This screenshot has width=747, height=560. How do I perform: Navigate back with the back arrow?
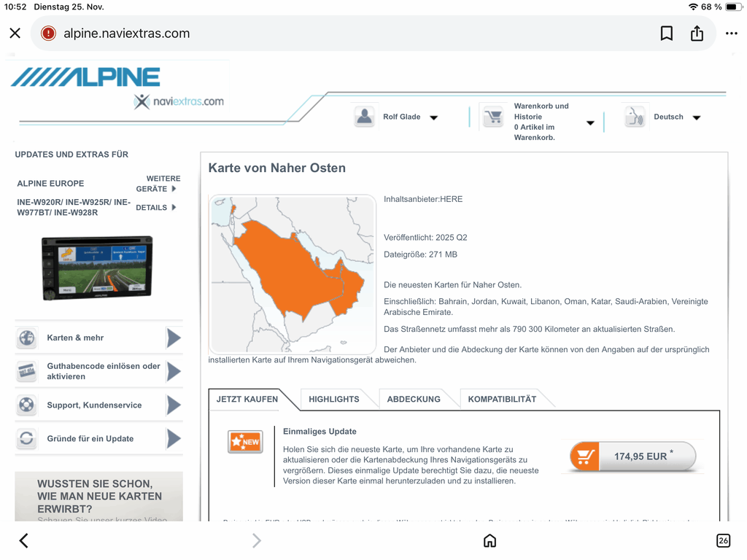coord(23,540)
